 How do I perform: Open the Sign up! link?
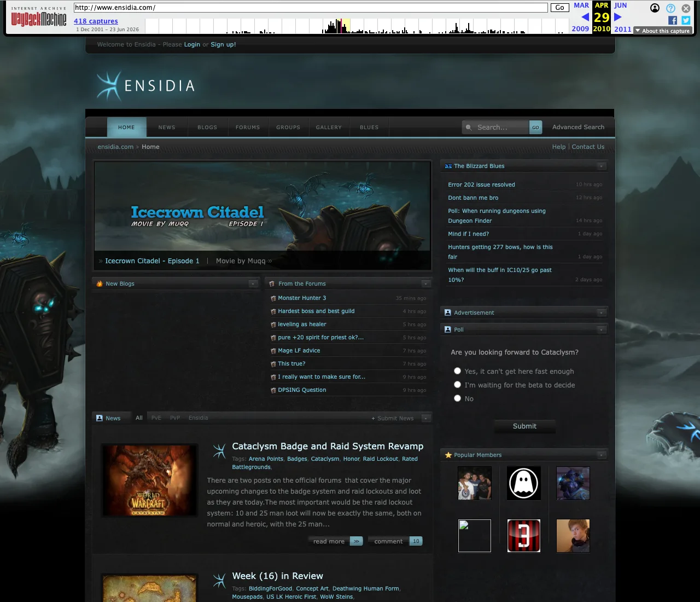point(223,44)
